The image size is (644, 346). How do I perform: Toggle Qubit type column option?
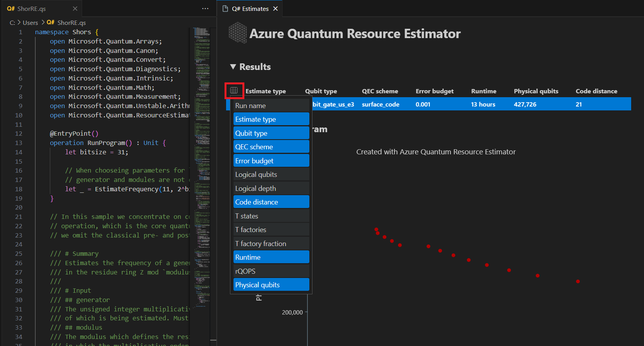coord(271,133)
